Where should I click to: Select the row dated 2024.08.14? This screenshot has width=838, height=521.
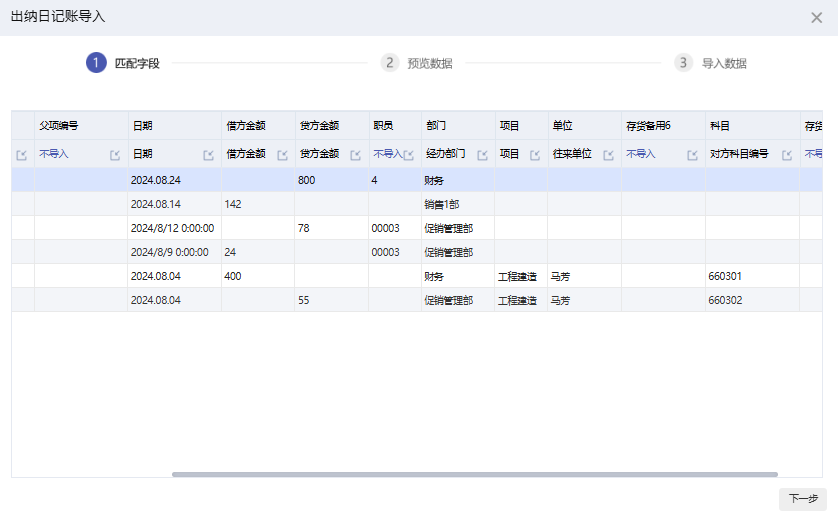click(x=400, y=204)
